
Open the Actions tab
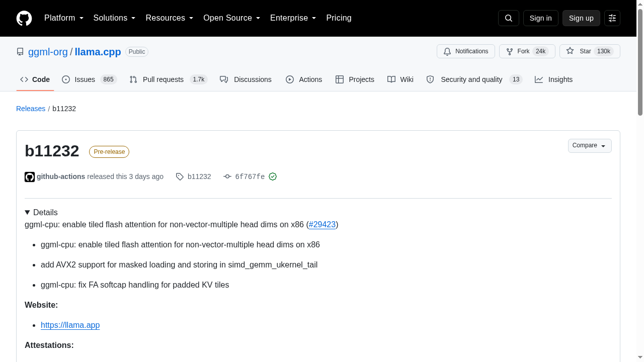pos(304,79)
